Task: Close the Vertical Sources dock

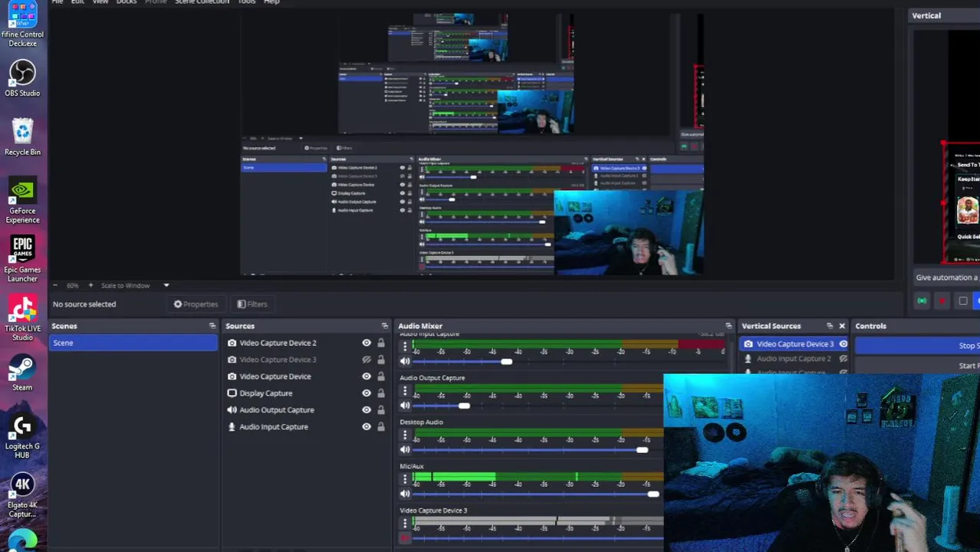Action: (x=842, y=326)
